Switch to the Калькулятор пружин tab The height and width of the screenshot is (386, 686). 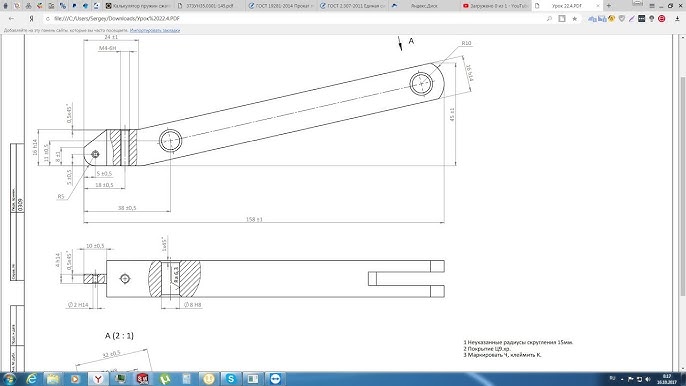[x=137, y=6]
